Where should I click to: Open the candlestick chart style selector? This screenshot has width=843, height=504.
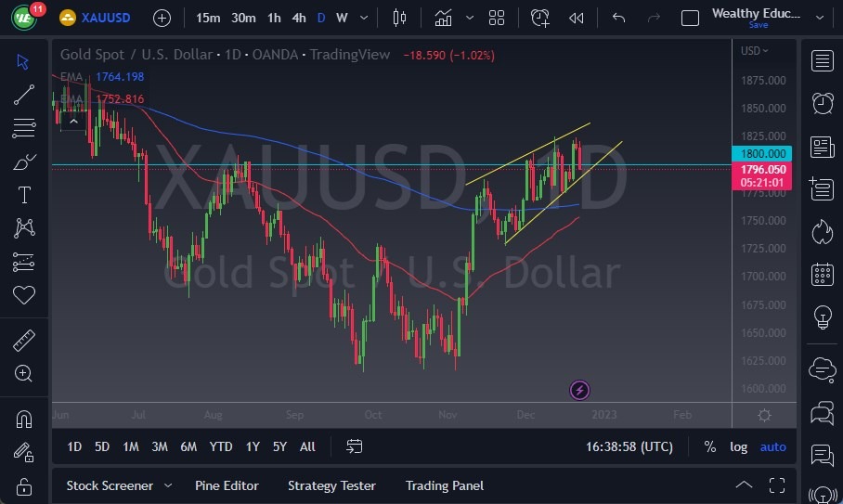[400, 18]
